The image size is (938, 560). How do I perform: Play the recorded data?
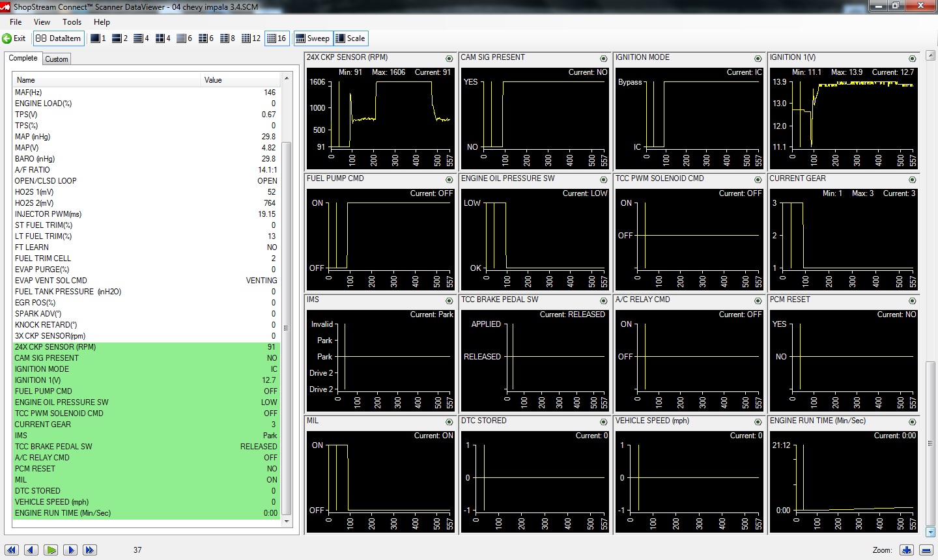[x=51, y=550]
